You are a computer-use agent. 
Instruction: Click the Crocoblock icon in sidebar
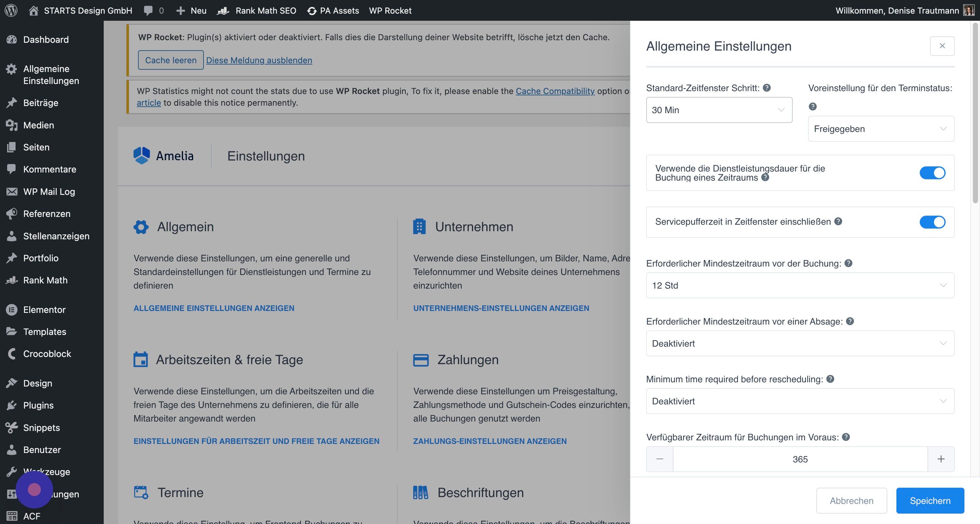pyautogui.click(x=12, y=354)
